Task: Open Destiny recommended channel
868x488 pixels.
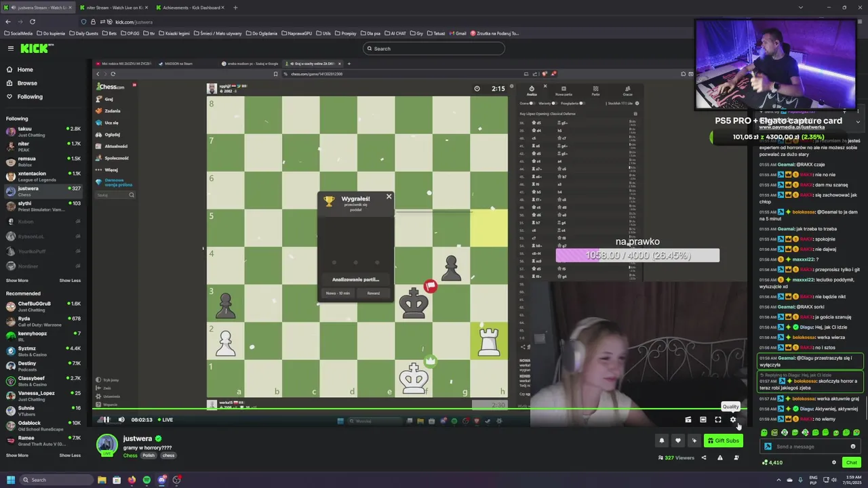Action: 43,366
